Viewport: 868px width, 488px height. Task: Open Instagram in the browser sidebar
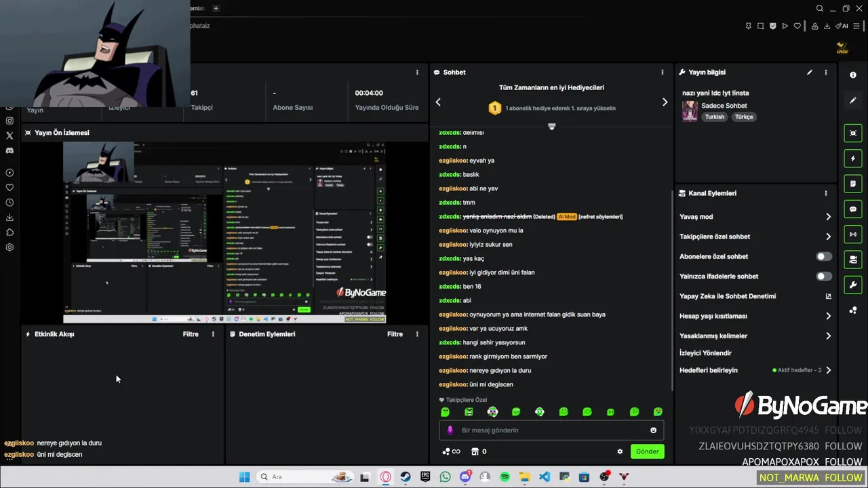point(9,121)
